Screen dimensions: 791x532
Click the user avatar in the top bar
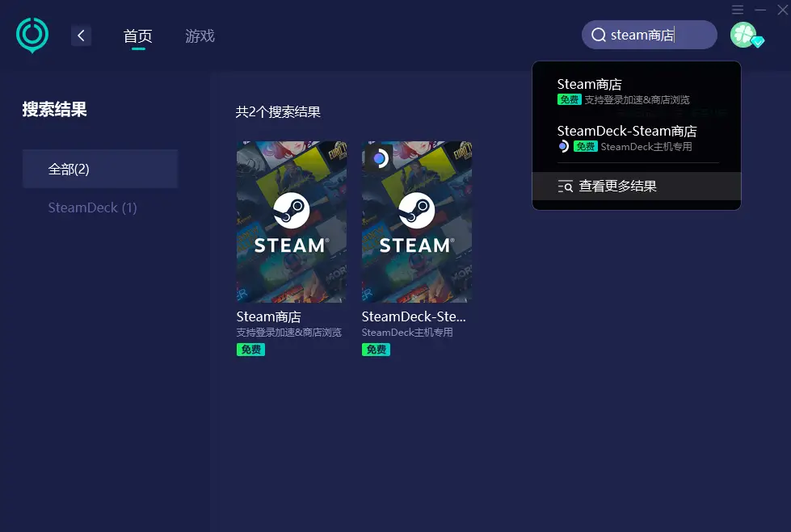(744, 35)
